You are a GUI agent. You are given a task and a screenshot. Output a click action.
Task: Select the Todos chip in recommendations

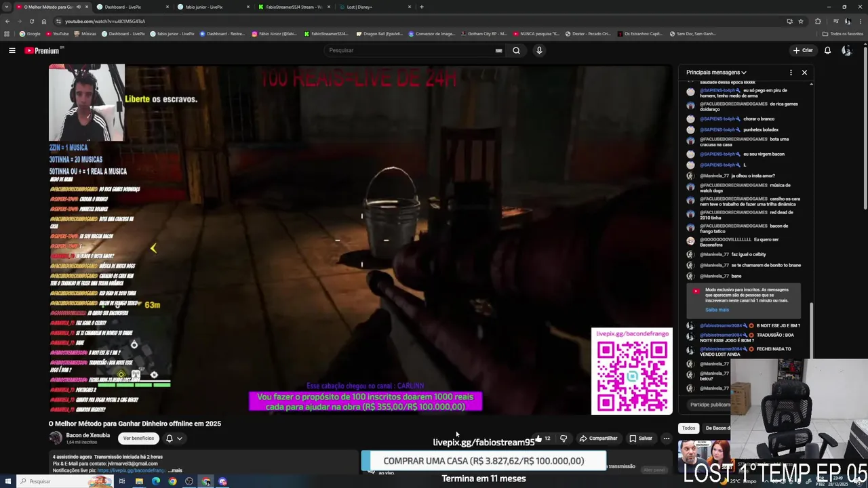point(689,428)
